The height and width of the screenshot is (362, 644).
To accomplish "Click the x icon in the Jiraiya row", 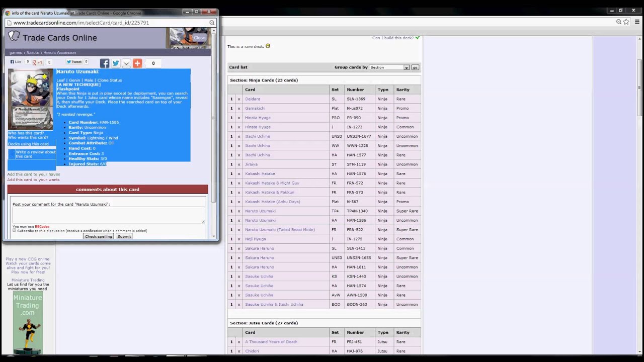I will 239,164.
